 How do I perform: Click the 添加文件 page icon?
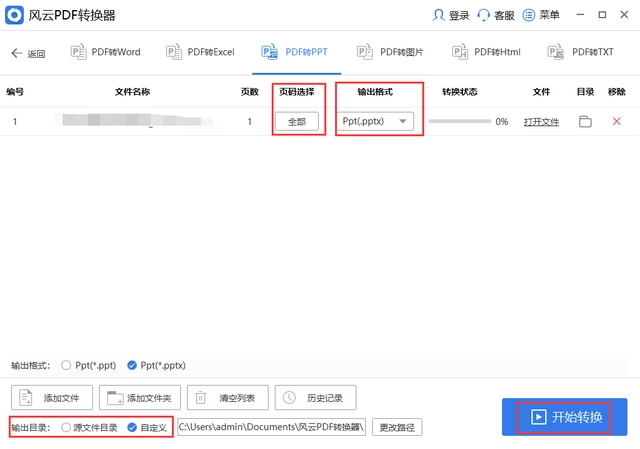click(26, 397)
